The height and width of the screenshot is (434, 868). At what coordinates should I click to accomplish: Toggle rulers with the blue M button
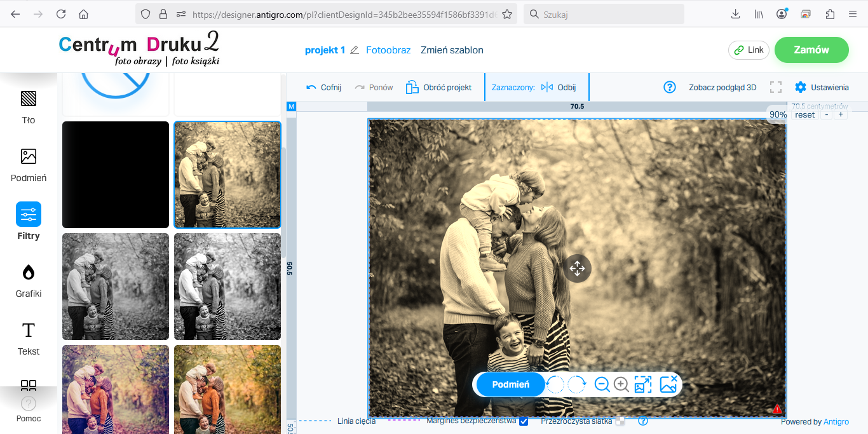[292, 106]
